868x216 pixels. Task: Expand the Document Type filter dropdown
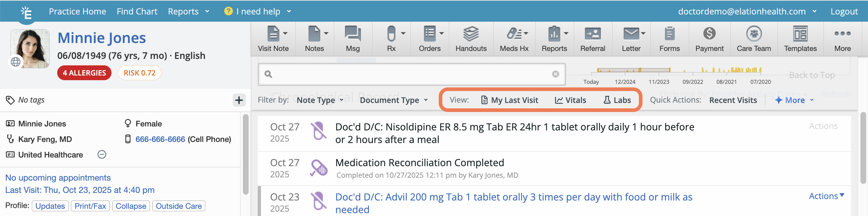(394, 100)
